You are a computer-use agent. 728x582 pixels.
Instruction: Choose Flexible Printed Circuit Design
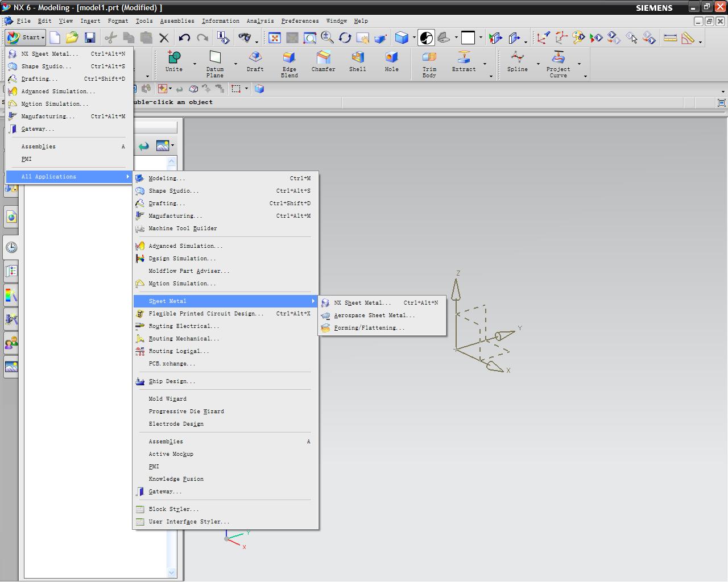pos(226,314)
